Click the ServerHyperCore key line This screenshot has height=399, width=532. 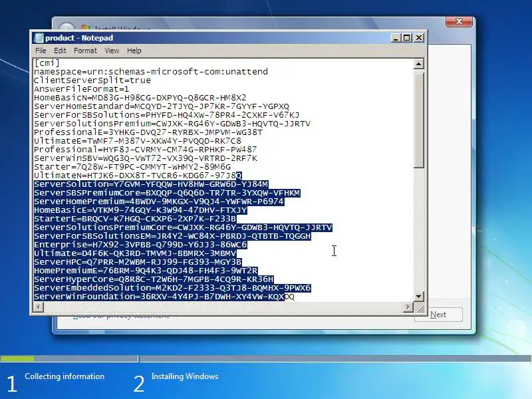coord(154,279)
